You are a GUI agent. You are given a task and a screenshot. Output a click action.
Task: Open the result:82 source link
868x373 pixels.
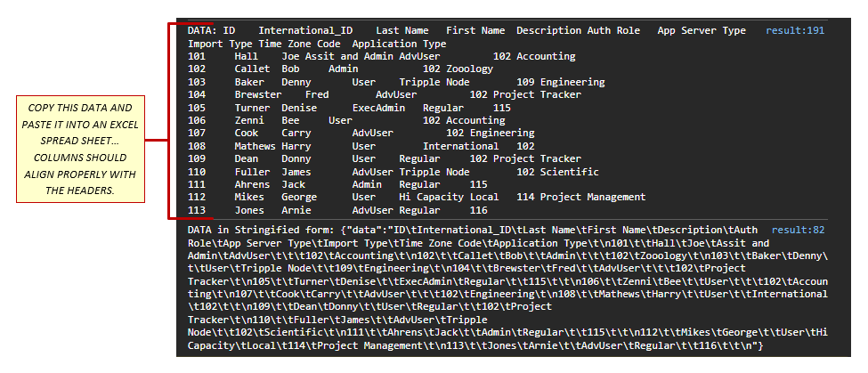(799, 230)
